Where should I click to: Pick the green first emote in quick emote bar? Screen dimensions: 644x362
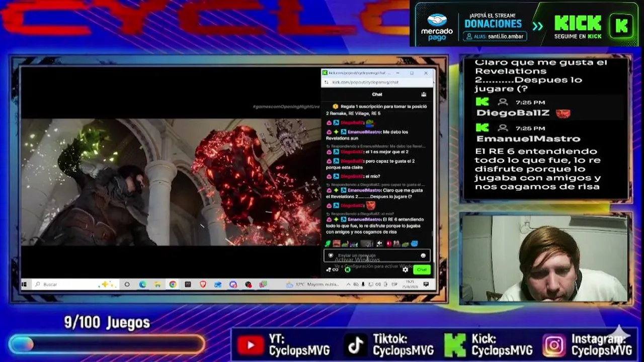328,244
